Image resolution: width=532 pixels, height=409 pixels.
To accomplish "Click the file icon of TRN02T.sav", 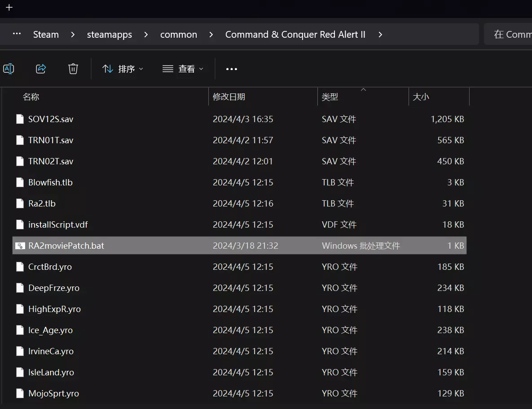I will (x=20, y=161).
